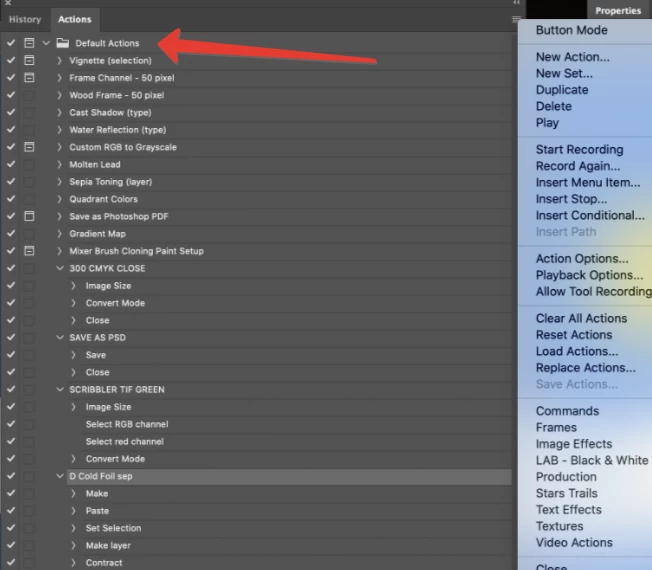Collapse the Default Actions set
The width and height of the screenshot is (652, 570).
[x=46, y=43]
